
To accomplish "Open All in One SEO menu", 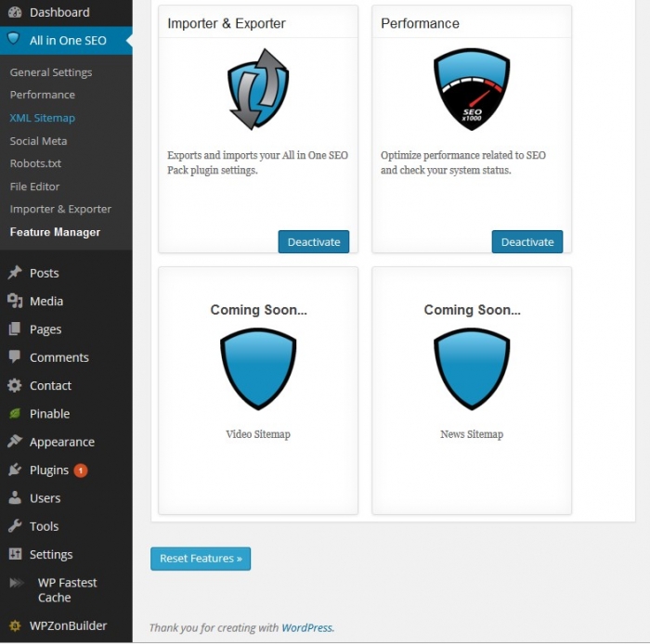I will pos(66,40).
